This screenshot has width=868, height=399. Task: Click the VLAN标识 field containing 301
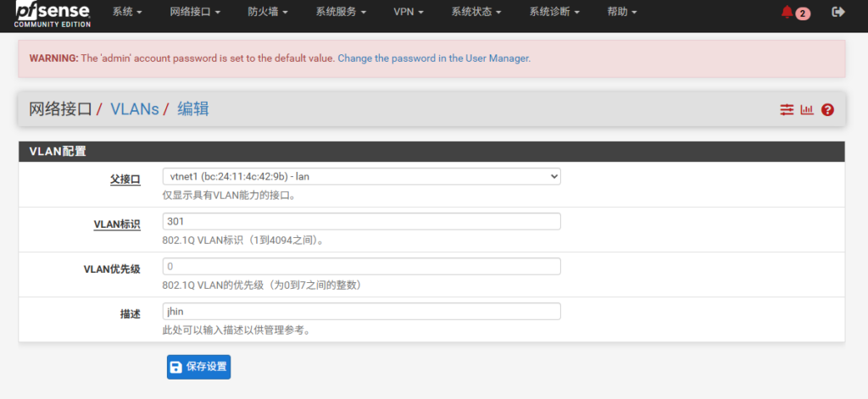tap(361, 221)
